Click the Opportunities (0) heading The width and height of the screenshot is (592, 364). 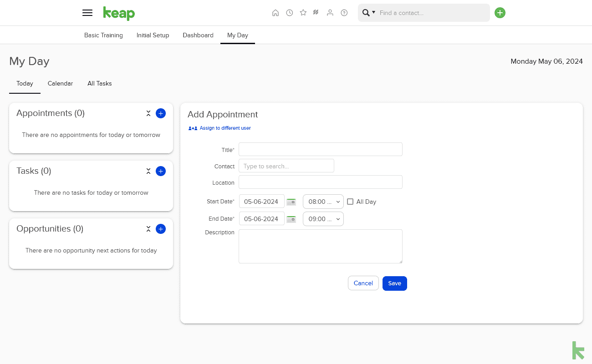point(50,229)
